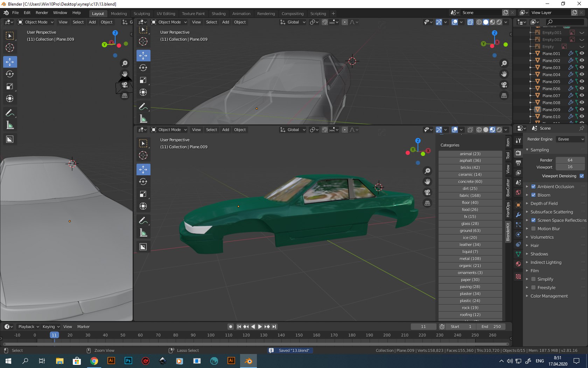This screenshot has width=588, height=368.
Task: Select the Annotate tool in left viewport
Action: click(x=10, y=113)
